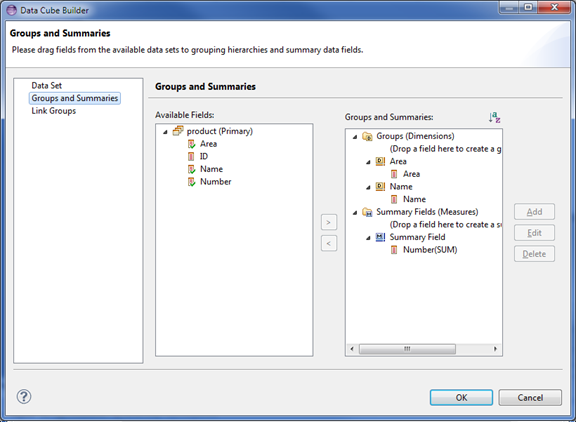Click the OK button
Viewport: 576px width, 422px height.
pos(461,397)
